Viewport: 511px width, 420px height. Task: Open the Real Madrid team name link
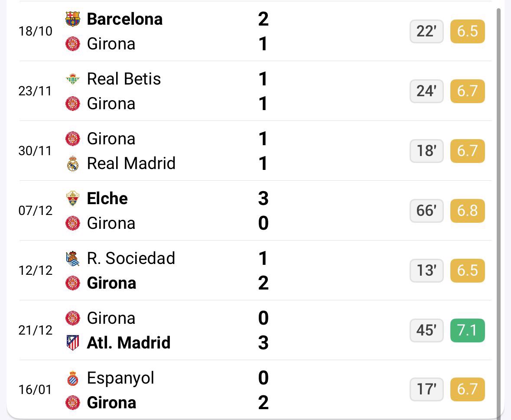131,163
